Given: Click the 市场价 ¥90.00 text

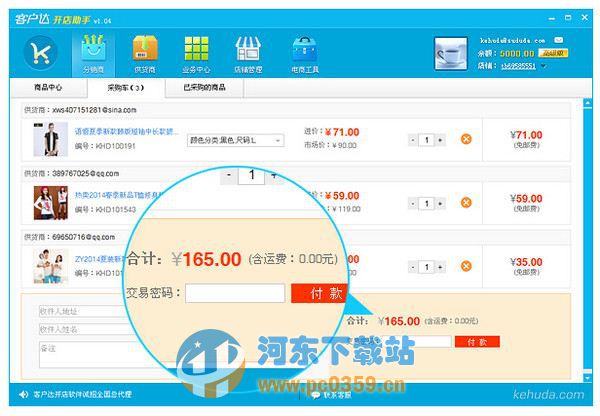Looking at the screenshot, I should [330, 145].
